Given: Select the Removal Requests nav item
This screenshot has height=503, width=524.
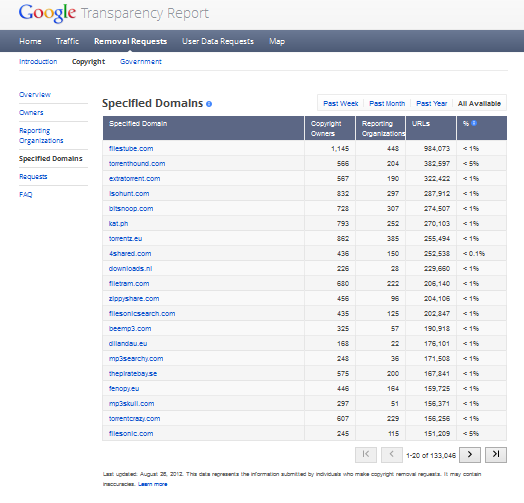Looking at the screenshot, I should 131,41.
